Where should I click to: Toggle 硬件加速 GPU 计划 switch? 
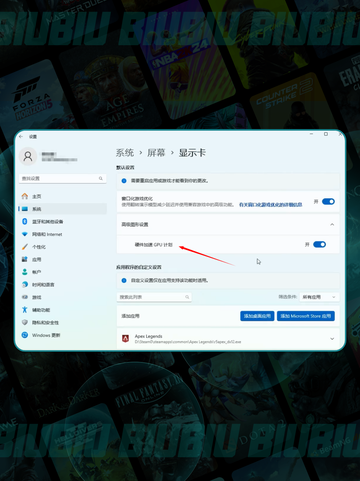point(319,245)
